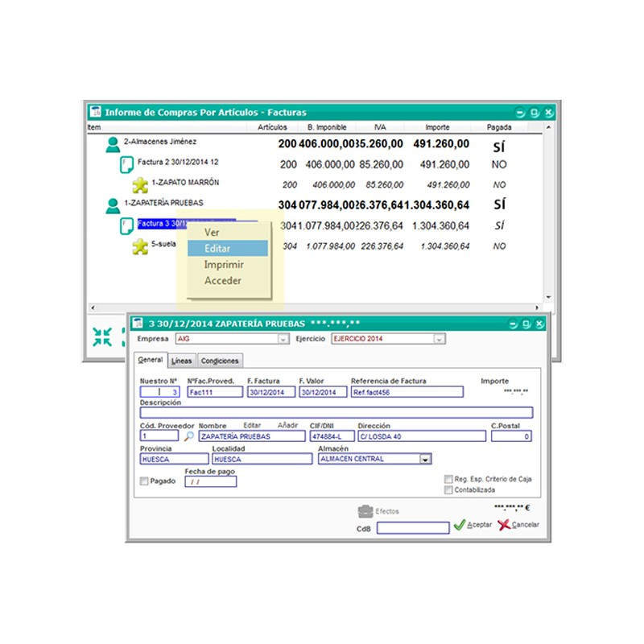This screenshot has height=644, width=644.
Task: Click the Almacenes Jiménez supplier person icon
Action: (113, 144)
